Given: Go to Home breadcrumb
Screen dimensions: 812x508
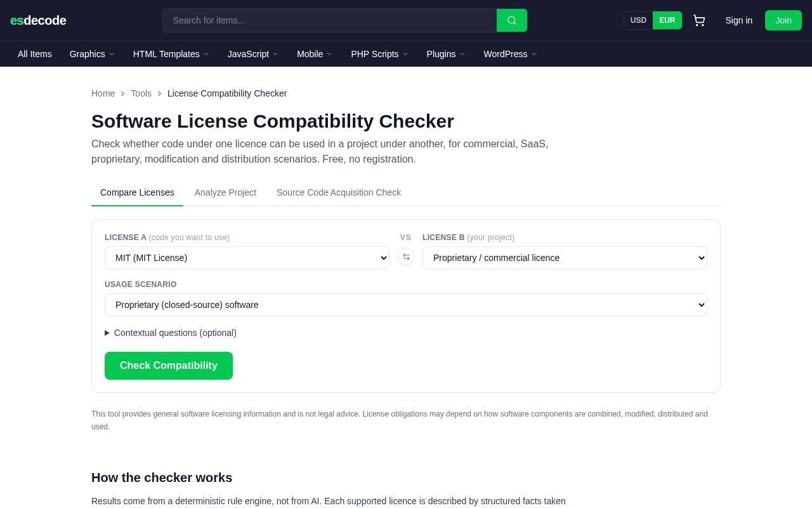Looking at the screenshot, I should 103,93.
